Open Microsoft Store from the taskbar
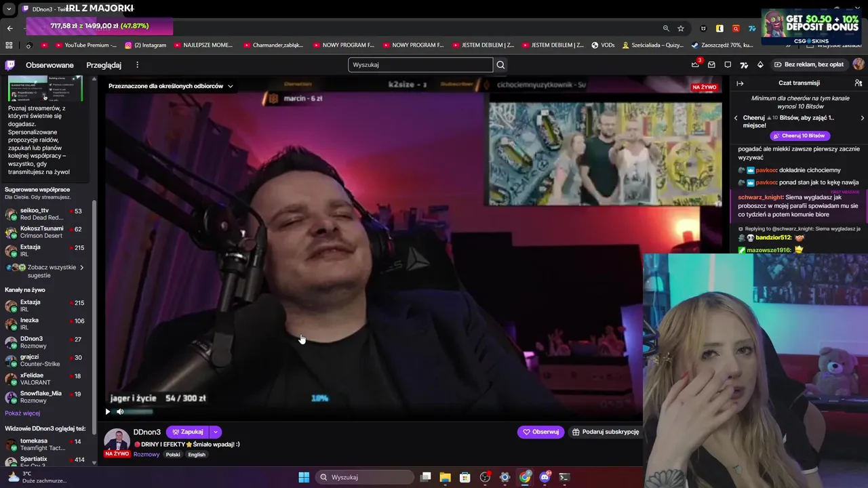This screenshot has width=868, height=488. [465, 477]
